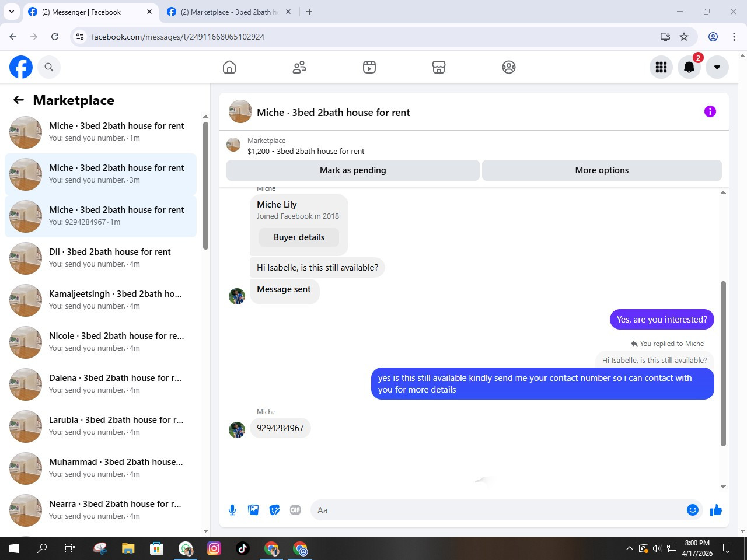Open the Larubia conversation

coord(100,426)
